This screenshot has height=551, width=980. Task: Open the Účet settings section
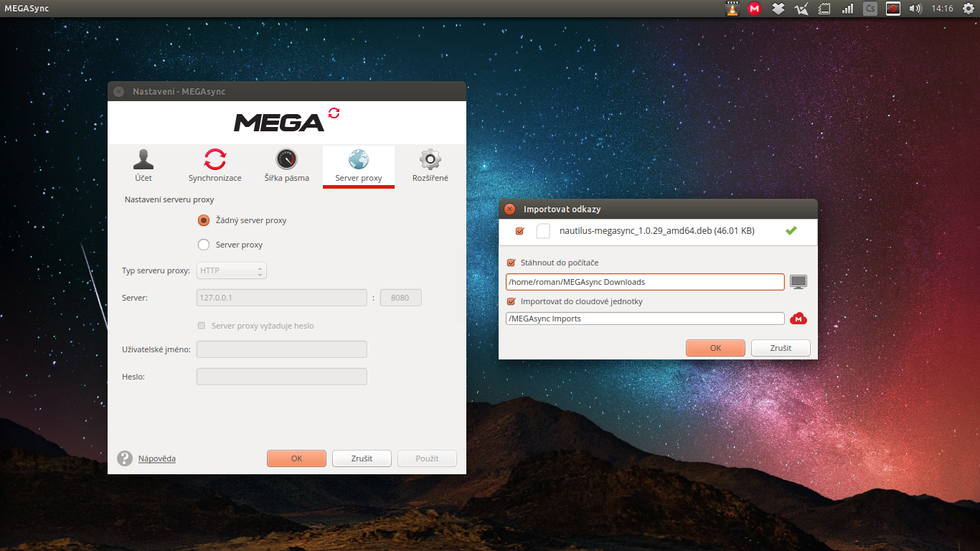(x=143, y=165)
